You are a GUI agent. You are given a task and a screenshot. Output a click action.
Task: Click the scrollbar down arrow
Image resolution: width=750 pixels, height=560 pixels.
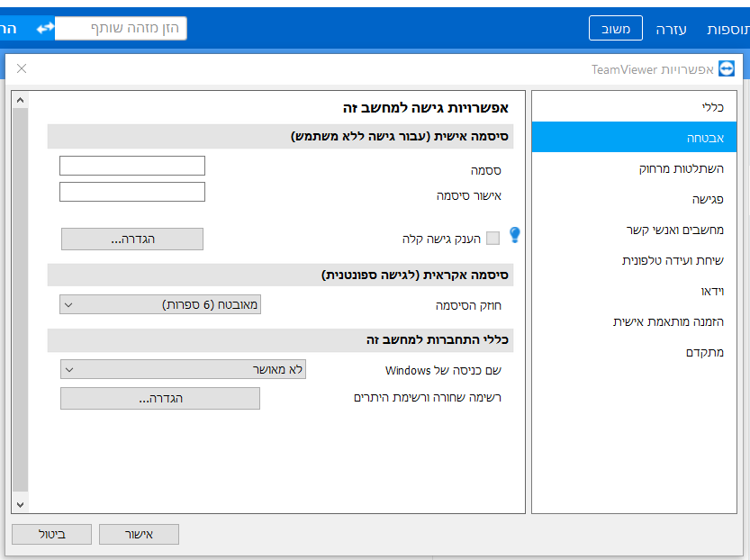20,505
